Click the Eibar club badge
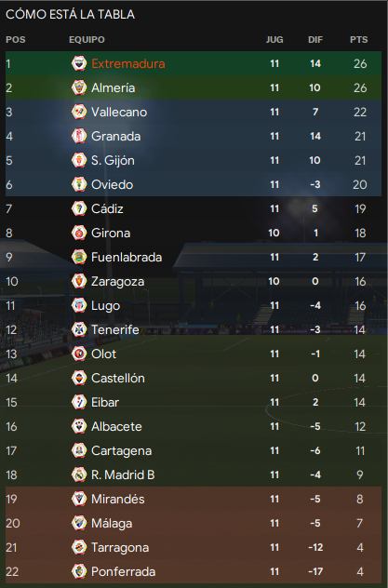Screen dimensions: 388x588 tap(79, 402)
